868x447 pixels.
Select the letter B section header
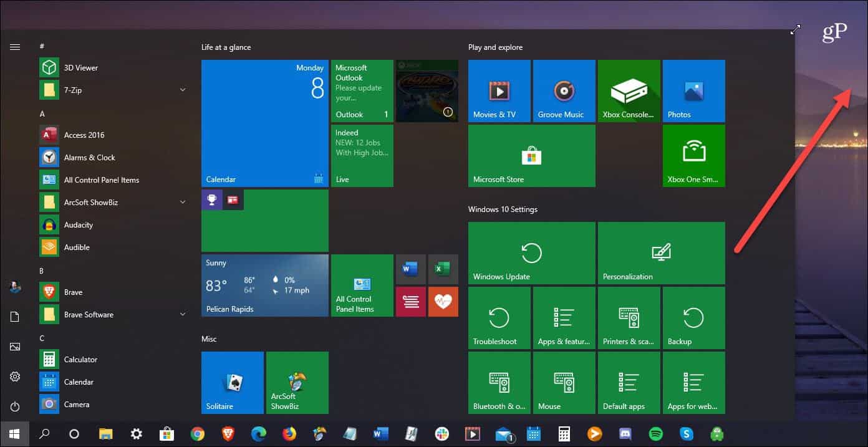click(42, 271)
